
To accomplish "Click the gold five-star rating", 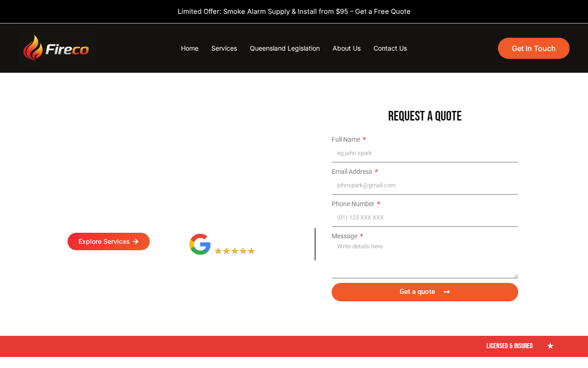I will point(235,251).
